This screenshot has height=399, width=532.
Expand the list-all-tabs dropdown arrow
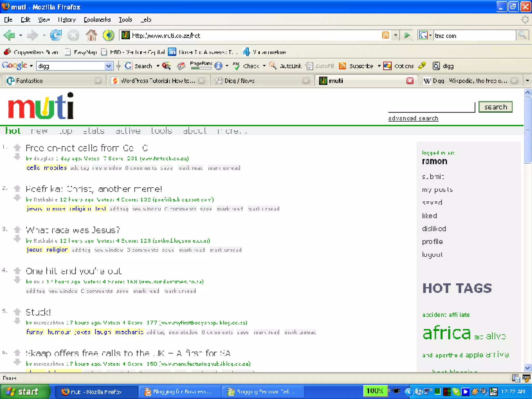point(527,81)
